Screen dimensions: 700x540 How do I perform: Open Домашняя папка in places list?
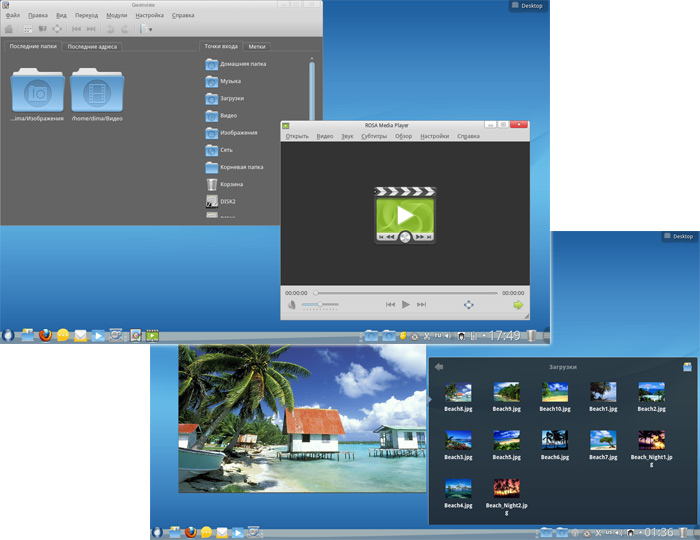[236, 64]
